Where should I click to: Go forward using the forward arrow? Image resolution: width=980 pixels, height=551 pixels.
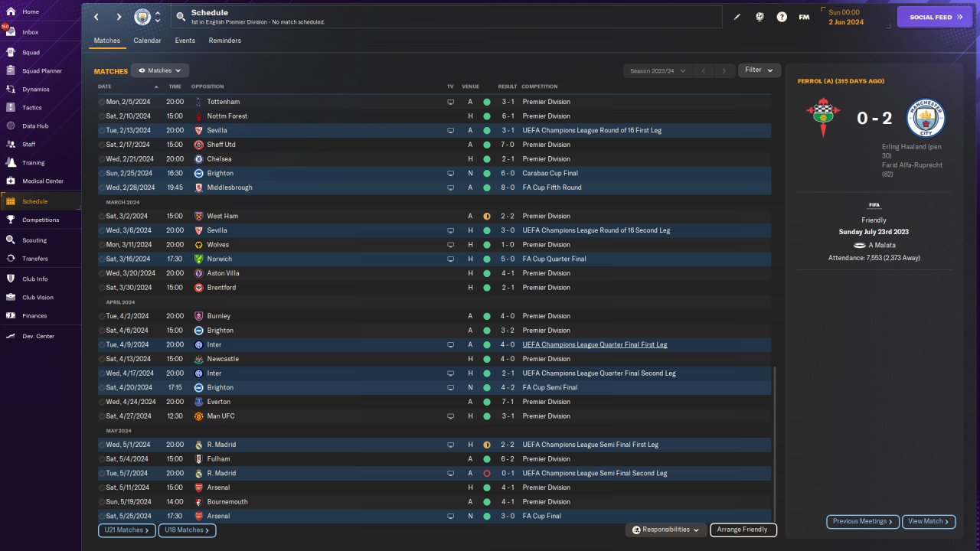(119, 17)
